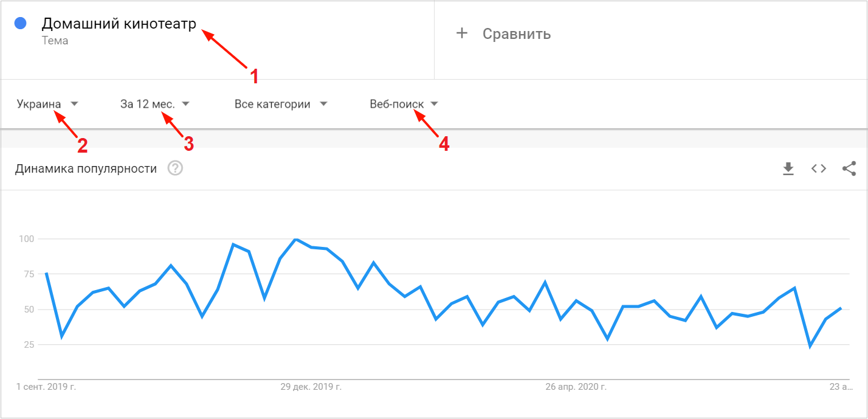This screenshot has height=419, width=868.
Task: Click the Тема label under the search term
Action: 55,41
